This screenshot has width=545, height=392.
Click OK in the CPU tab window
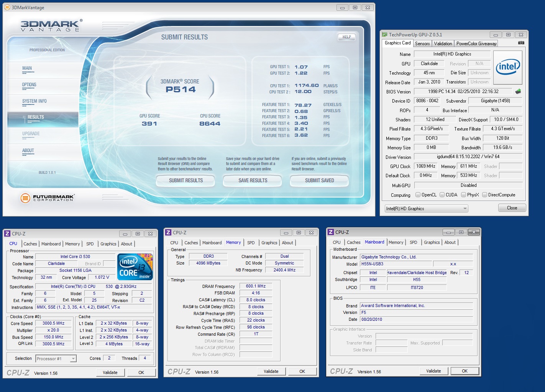(x=141, y=372)
